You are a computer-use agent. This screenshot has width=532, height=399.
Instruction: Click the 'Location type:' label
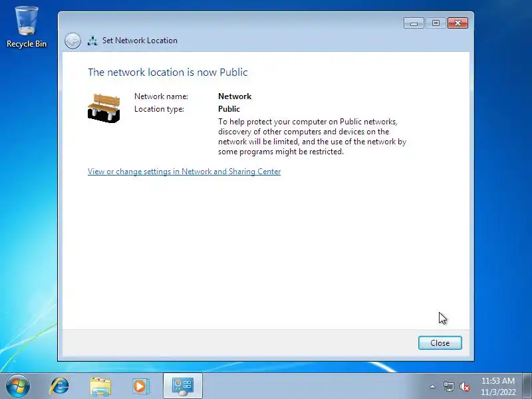click(159, 109)
